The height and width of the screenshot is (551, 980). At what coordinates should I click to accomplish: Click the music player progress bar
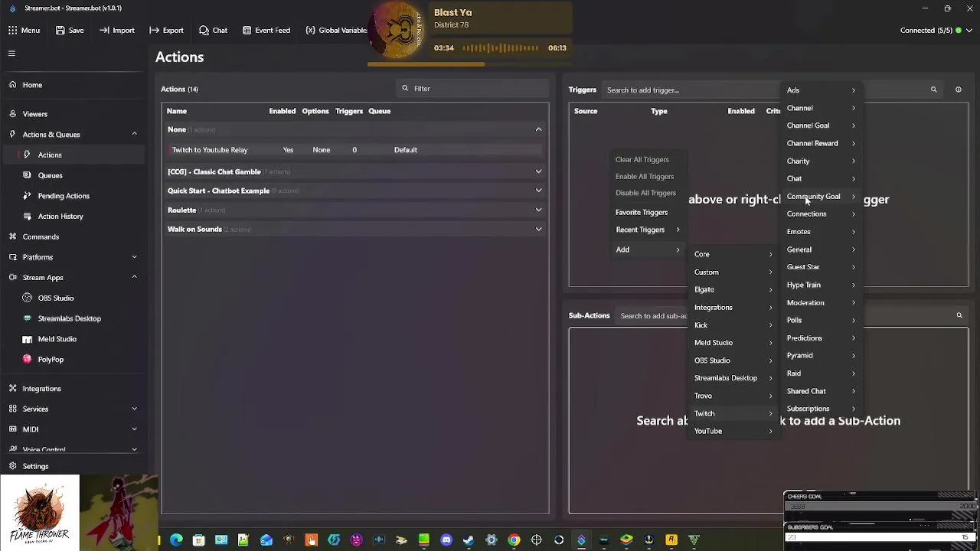coord(469,64)
